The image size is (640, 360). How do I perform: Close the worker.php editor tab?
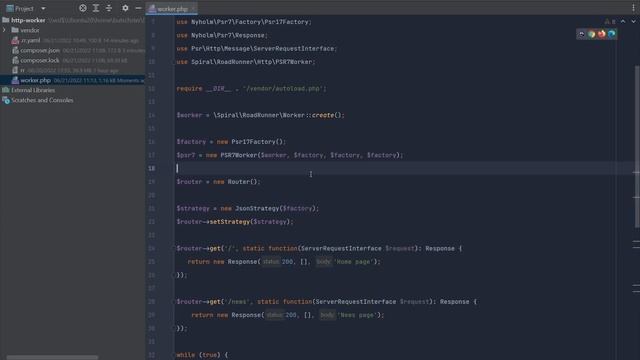(193, 8)
